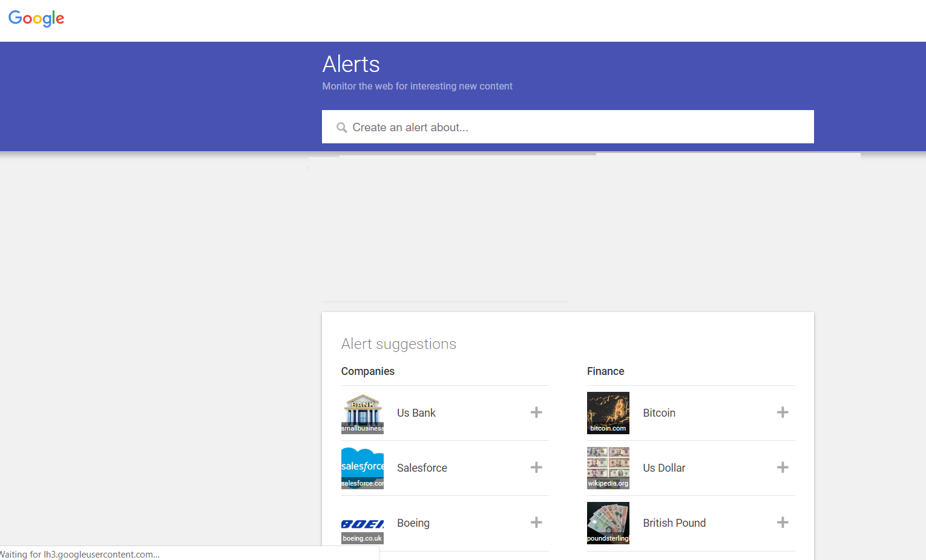Viewport: 926px width, 560px height.
Task: Add the Boeing alert with plus icon
Action: (536, 523)
